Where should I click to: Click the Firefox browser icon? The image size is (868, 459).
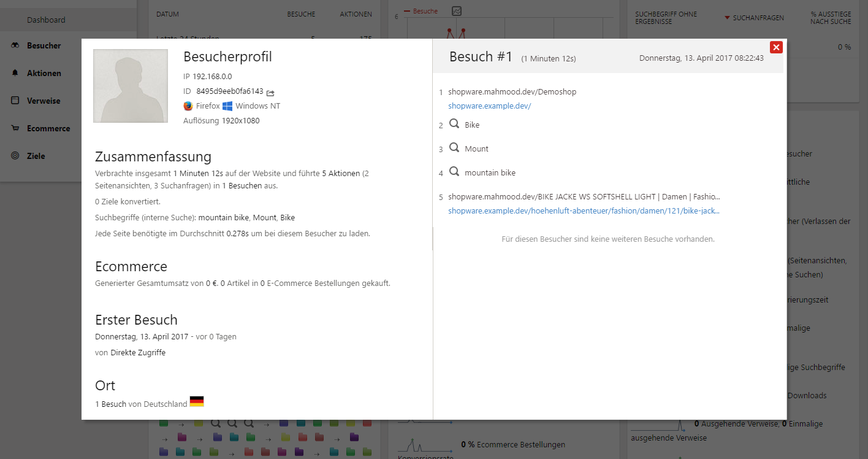click(188, 106)
